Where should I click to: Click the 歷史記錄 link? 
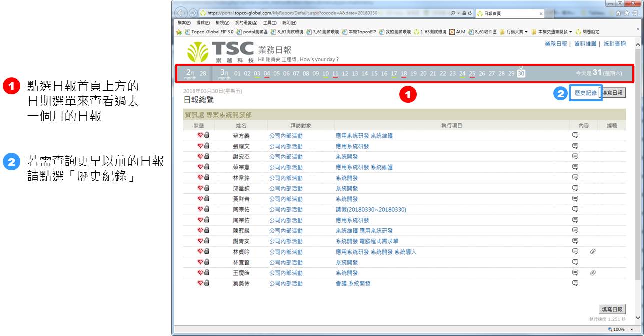pyautogui.click(x=585, y=93)
